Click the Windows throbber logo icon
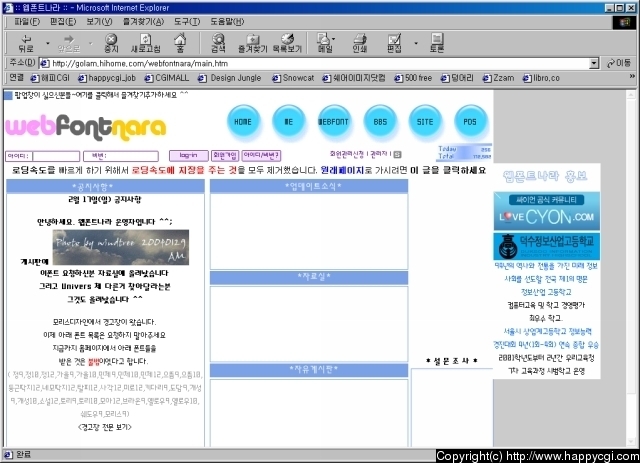 coord(624,22)
